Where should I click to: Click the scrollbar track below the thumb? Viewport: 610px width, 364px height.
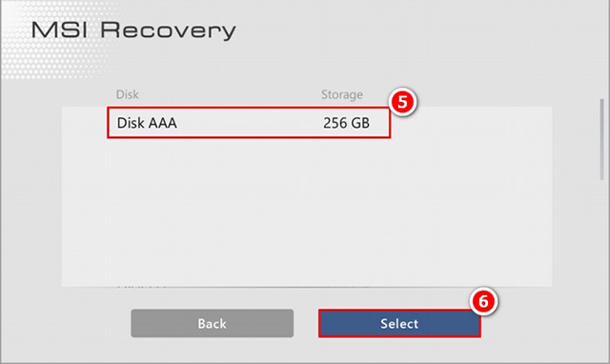[x=601, y=233]
